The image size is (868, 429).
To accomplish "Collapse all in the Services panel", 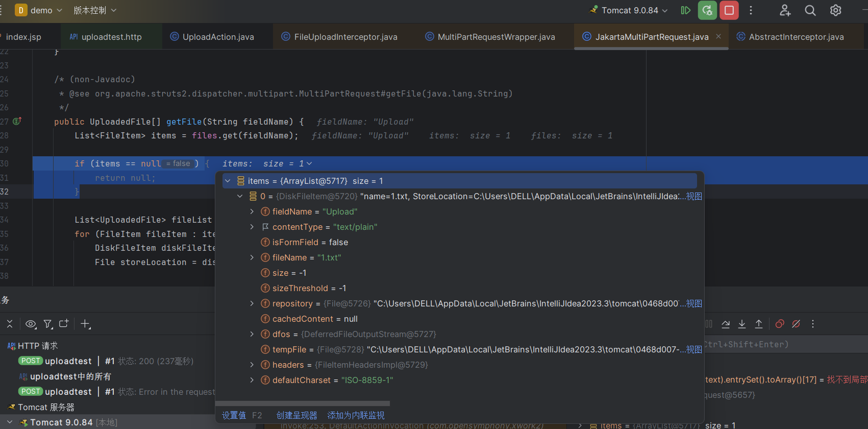I will coord(10,324).
